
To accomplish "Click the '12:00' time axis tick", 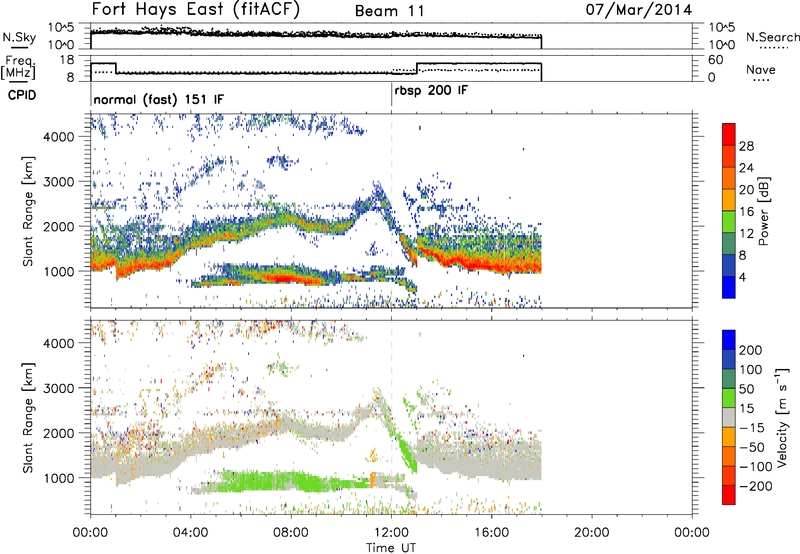I will click(x=391, y=533).
